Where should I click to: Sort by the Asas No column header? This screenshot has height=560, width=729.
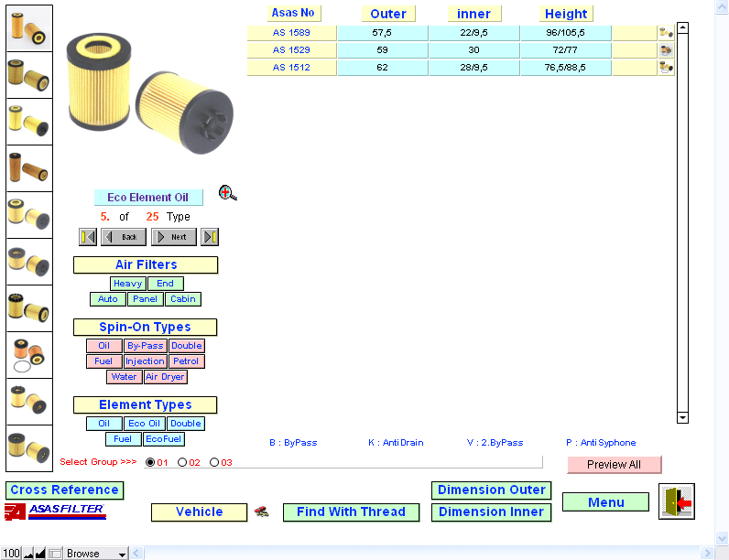coord(293,13)
